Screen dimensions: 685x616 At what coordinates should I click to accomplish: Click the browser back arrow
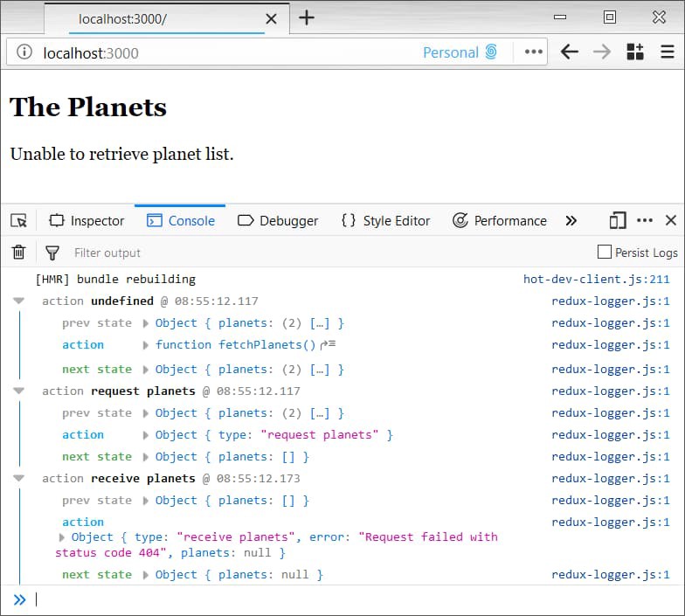coord(570,52)
